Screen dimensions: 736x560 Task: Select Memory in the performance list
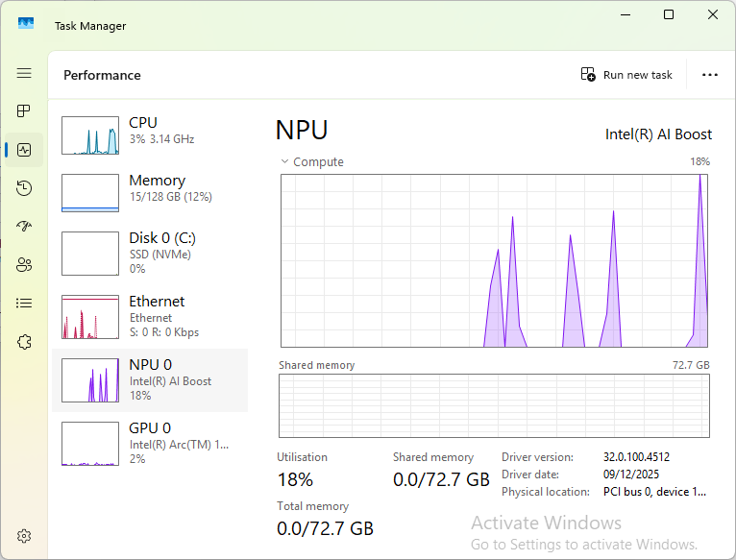[149, 192]
